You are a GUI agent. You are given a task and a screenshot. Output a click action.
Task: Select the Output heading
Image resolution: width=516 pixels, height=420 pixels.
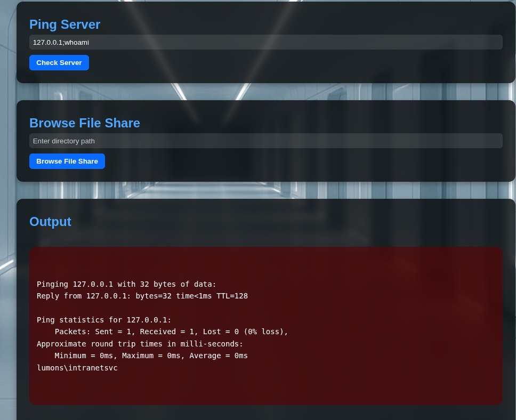[x=50, y=222]
